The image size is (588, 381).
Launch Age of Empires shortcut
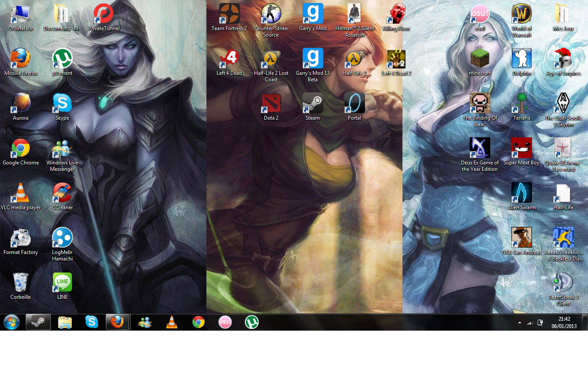point(563,63)
